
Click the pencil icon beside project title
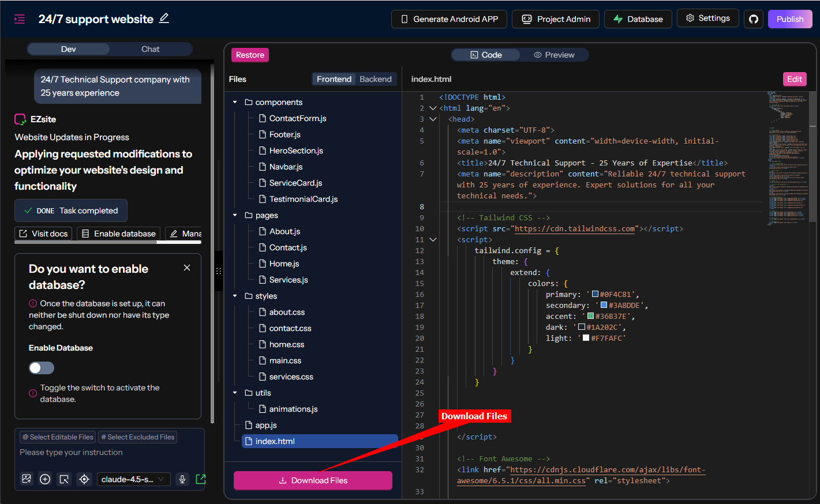(x=164, y=18)
